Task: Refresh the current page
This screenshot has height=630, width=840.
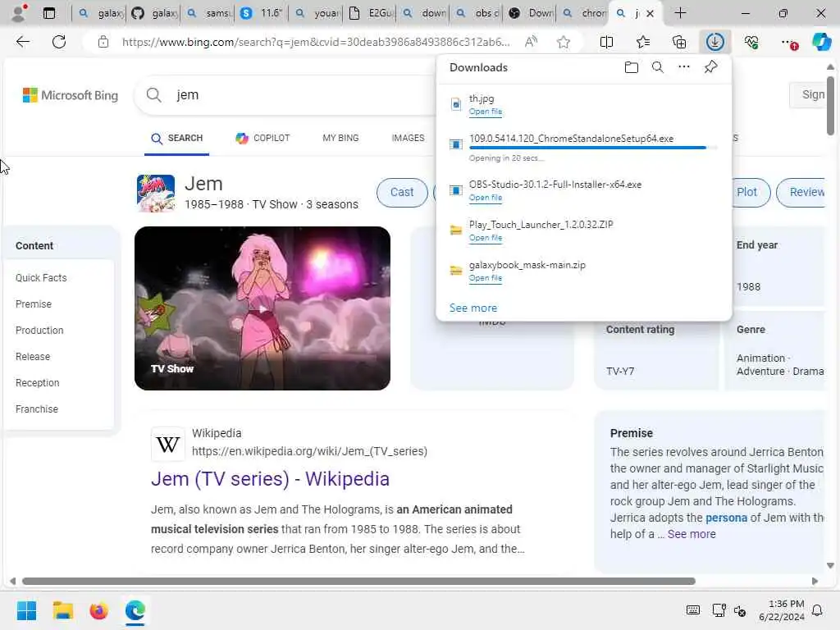Action: click(59, 42)
